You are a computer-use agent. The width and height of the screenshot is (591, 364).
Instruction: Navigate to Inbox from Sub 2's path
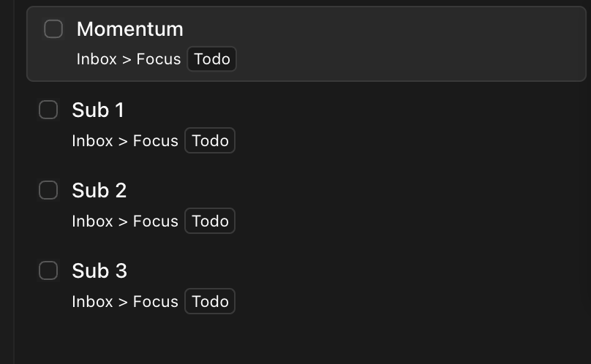tap(92, 221)
